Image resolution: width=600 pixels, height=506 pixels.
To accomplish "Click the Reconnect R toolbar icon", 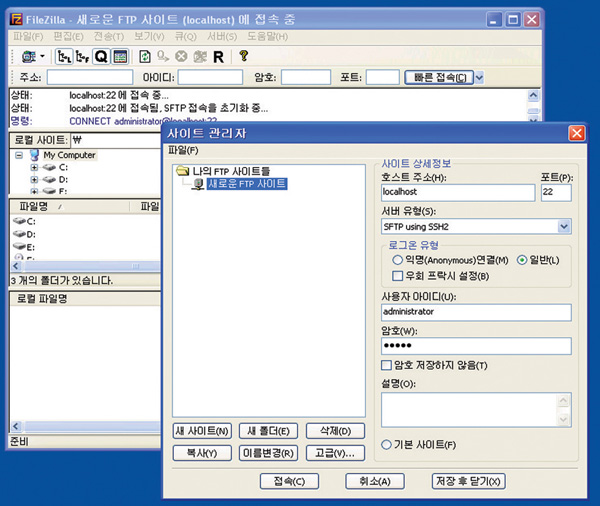I will click(x=218, y=57).
